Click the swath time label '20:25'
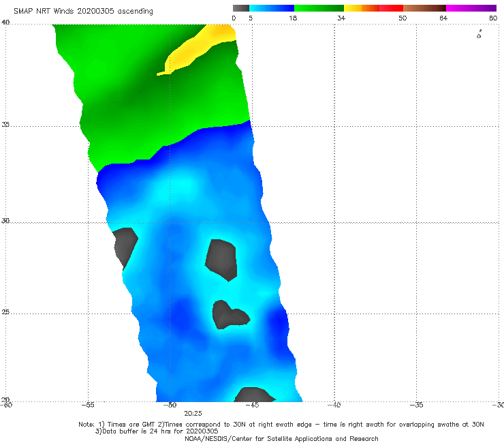Image resolution: width=504 pixels, height=443 pixels. (x=193, y=414)
